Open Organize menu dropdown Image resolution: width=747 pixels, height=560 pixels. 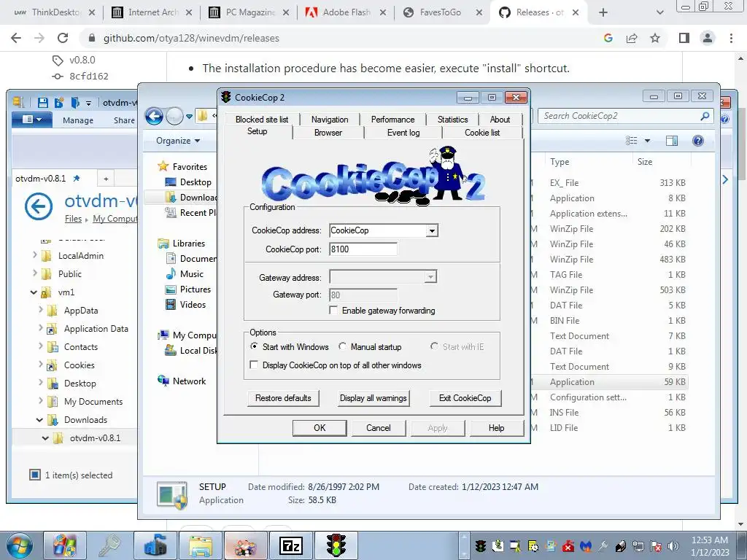coord(178,141)
